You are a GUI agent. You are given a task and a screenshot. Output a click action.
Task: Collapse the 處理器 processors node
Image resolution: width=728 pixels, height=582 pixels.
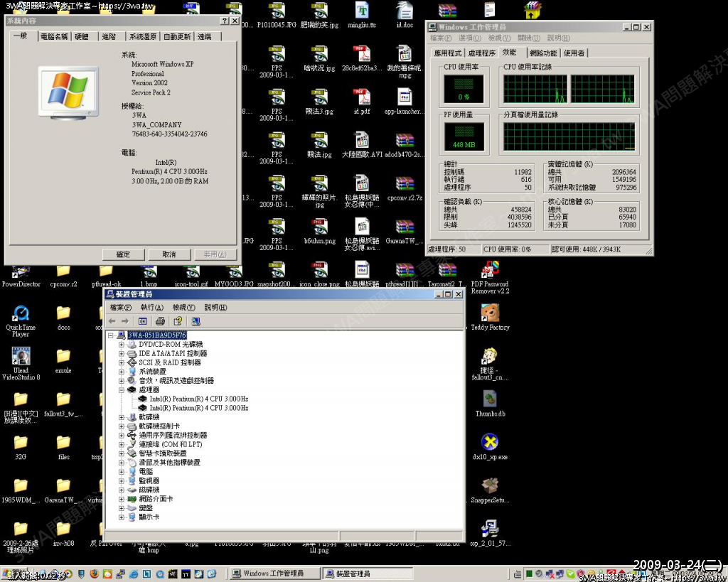pos(122,390)
